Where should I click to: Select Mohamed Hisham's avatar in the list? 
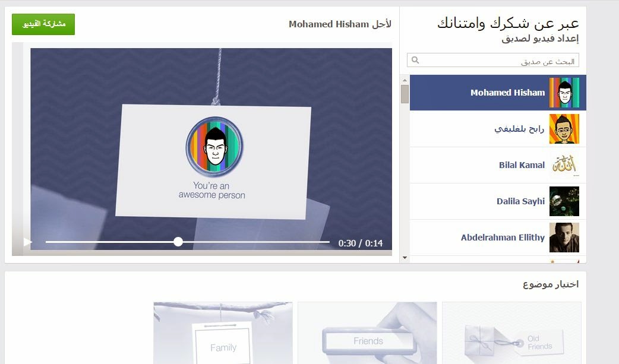coord(564,93)
